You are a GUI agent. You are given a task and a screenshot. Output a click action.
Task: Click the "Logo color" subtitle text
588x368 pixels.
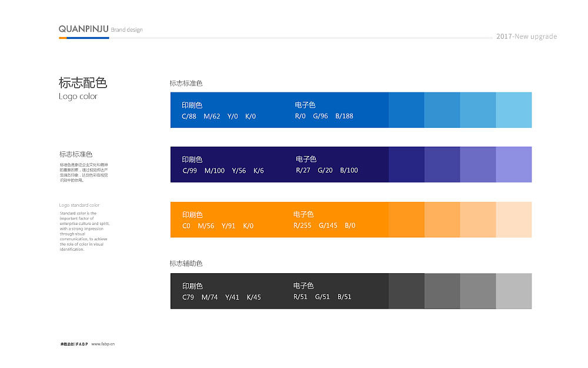click(x=78, y=97)
